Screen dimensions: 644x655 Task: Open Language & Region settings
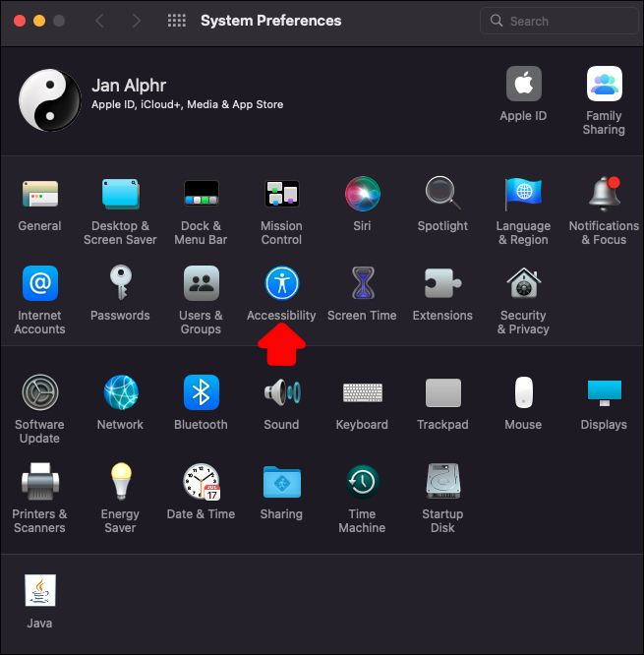523,194
